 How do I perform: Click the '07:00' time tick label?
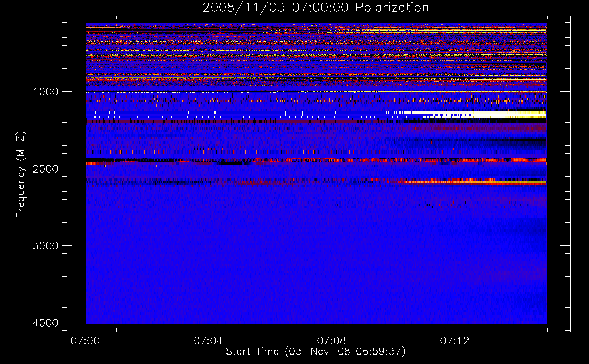point(85,341)
